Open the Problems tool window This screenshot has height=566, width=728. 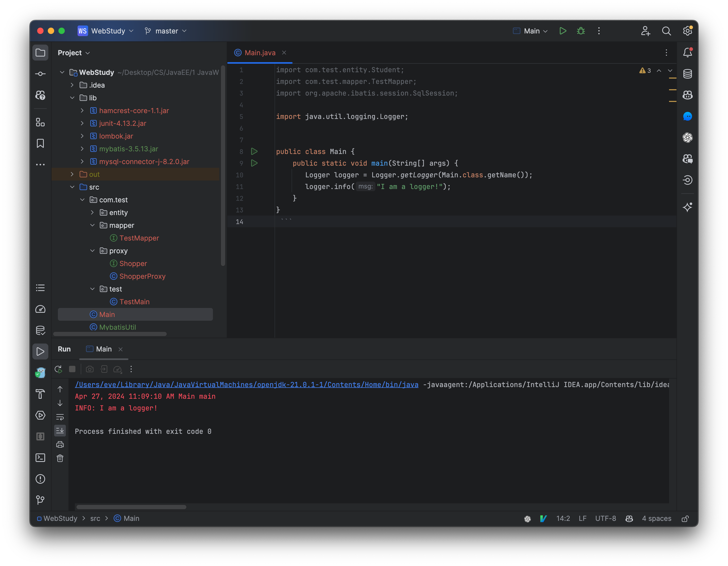(x=40, y=479)
